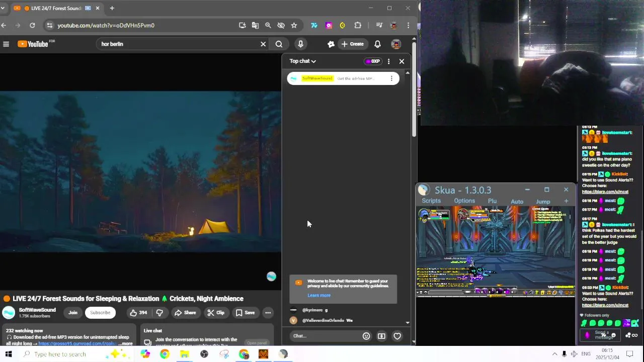This screenshot has width=644, height=362.
Task: Open the Chrome extensions puzzle icon
Action: (x=358, y=25)
